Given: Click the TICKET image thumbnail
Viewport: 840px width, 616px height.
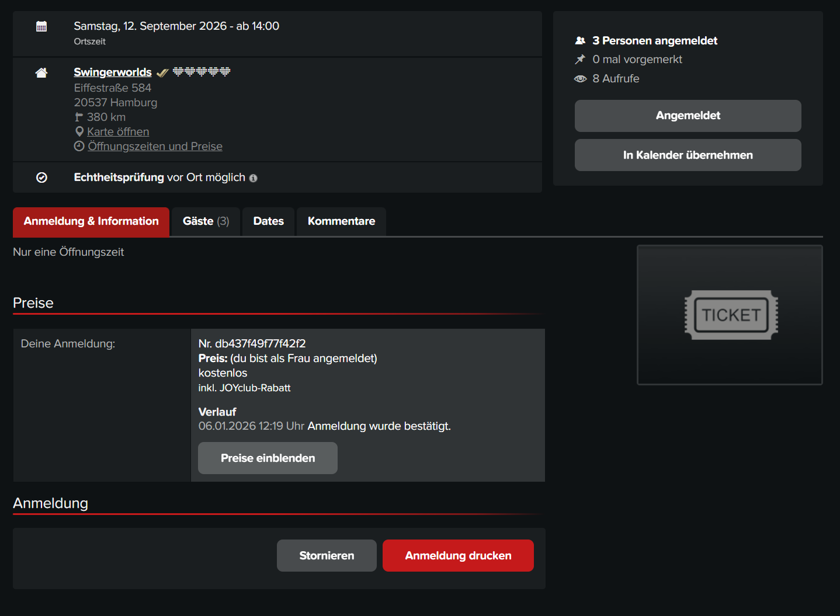Looking at the screenshot, I should pyautogui.click(x=730, y=315).
